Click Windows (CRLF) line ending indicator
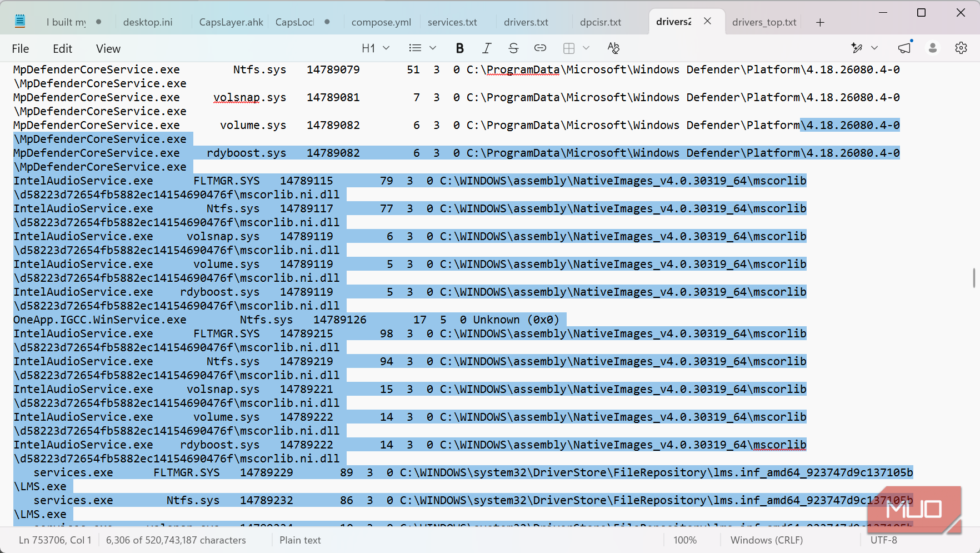This screenshot has height=553, width=980. coord(766,540)
